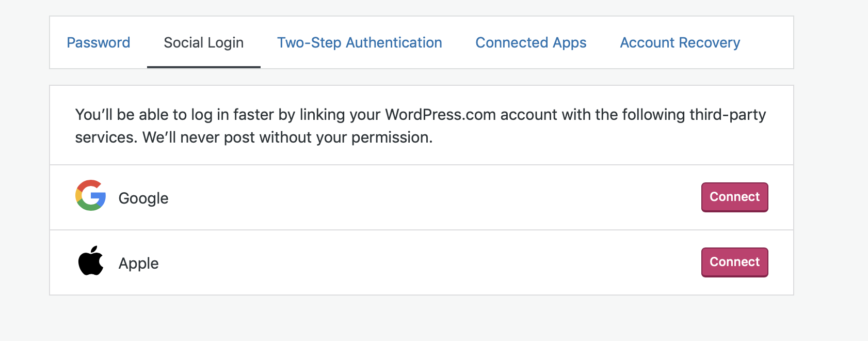The width and height of the screenshot is (868, 341).
Task: Click the Google service name label
Action: click(x=143, y=198)
